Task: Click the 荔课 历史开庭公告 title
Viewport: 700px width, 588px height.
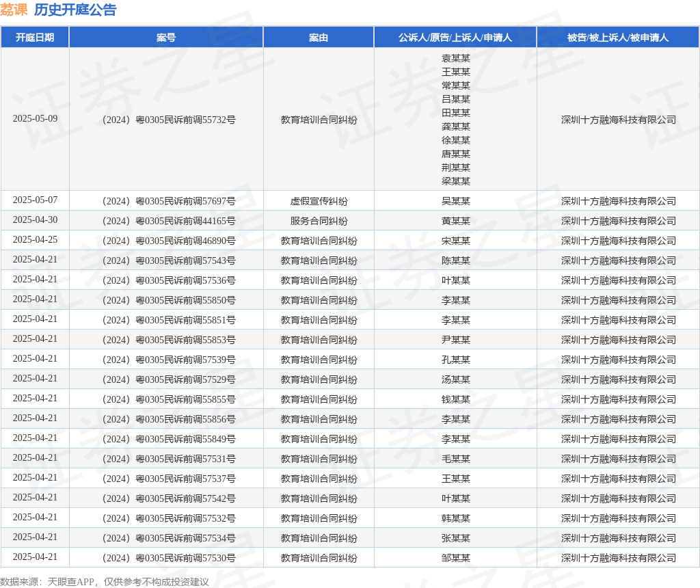Action: (x=59, y=10)
